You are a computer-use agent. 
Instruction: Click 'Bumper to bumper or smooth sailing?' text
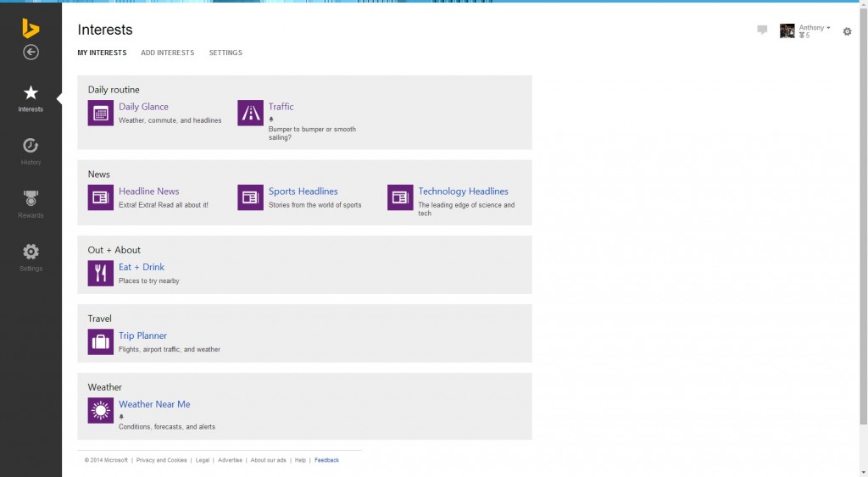pos(312,133)
